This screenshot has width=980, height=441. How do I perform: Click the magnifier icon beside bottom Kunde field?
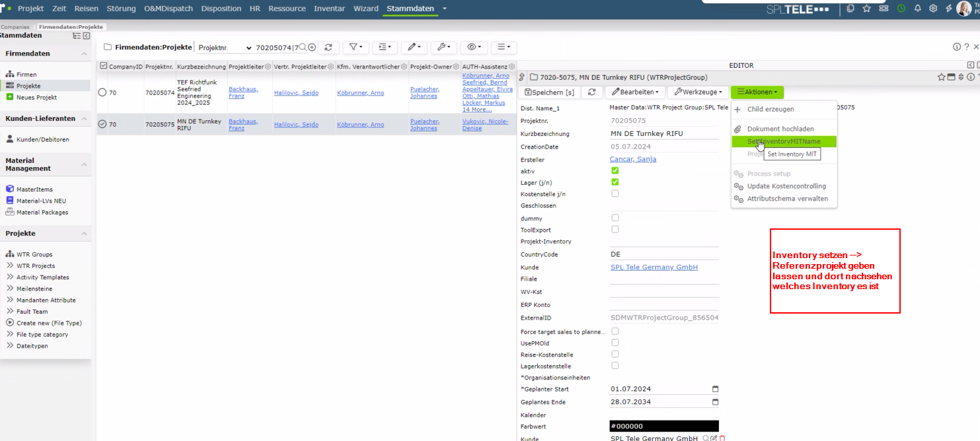[x=706, y=438]
